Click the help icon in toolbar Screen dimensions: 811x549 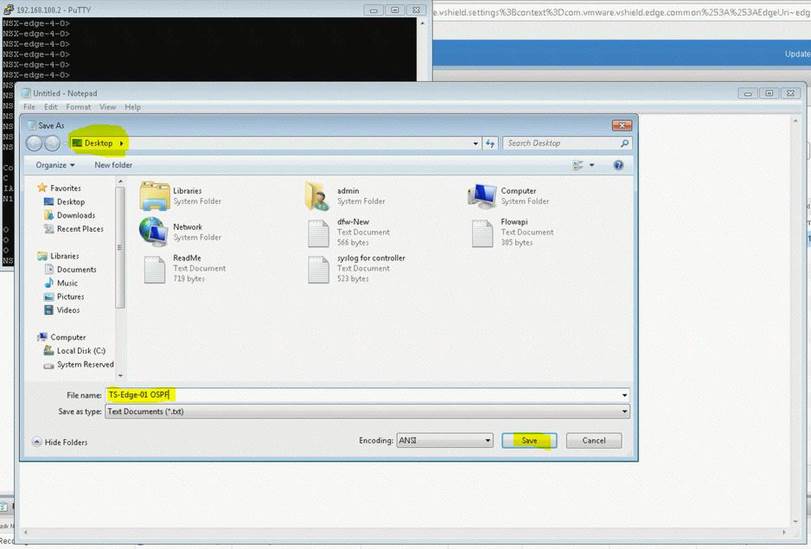click(622, 165)
